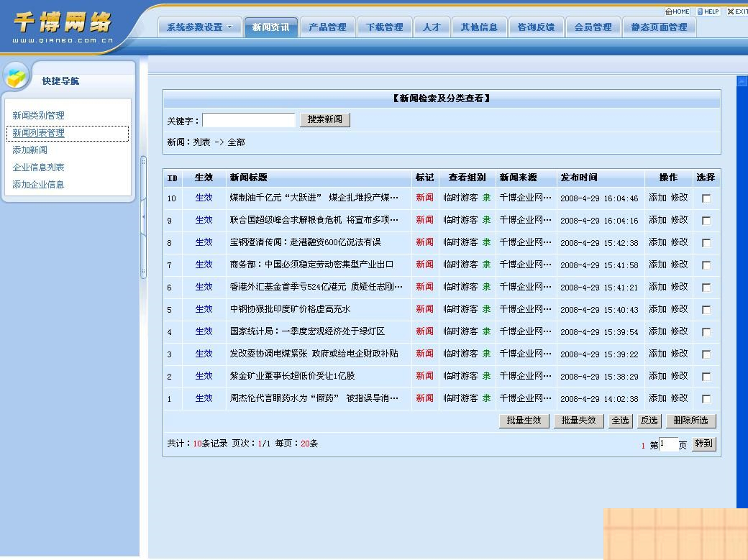Image resolution: width=748 pixels, height=560 pixels.
Task: Open the 静态页面管理 tab
Action: [659, 27]
